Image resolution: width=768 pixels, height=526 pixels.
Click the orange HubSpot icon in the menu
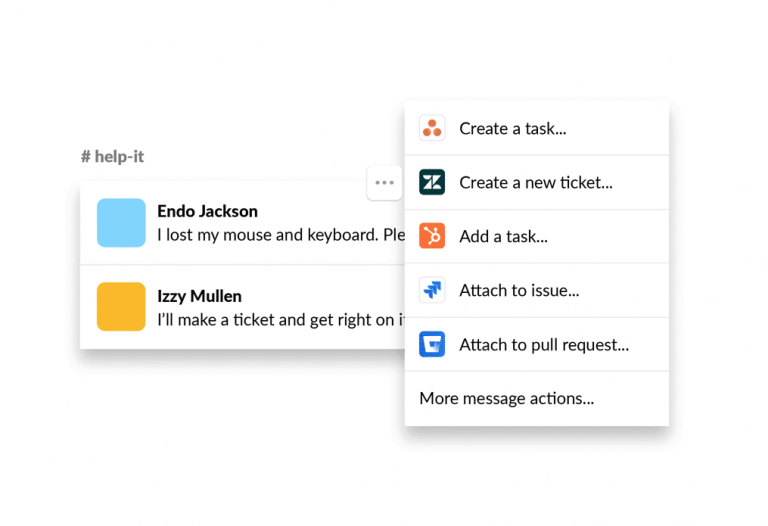(432, 236)
